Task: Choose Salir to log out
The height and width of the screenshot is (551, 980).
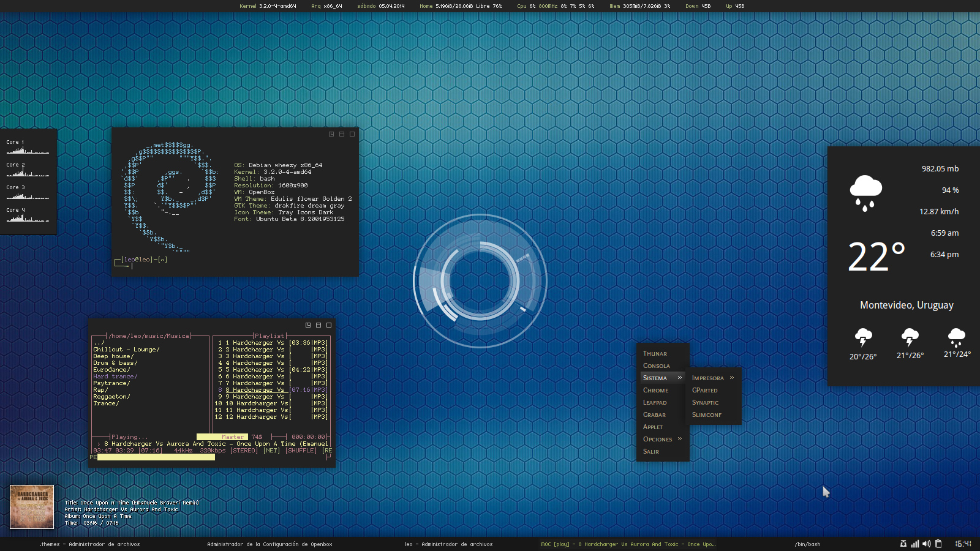Action: point(663,451)
